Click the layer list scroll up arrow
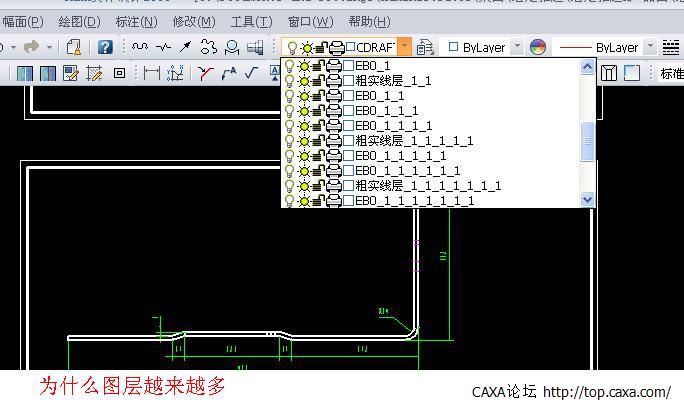Viewport: 684px width, 406px height. [x=588, y=67]
